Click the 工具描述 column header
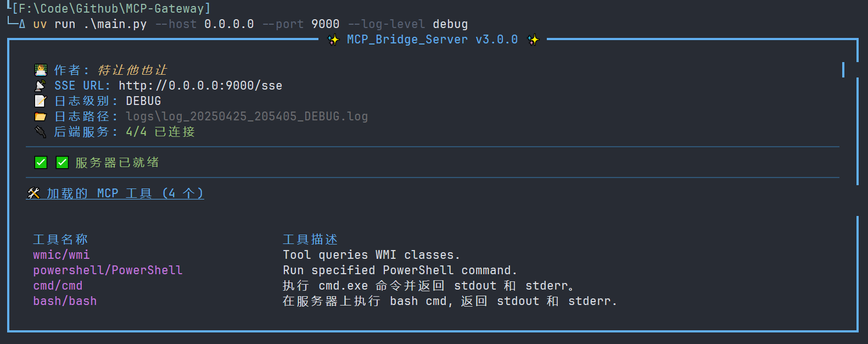Screen dimensions: 868x344 310,240
